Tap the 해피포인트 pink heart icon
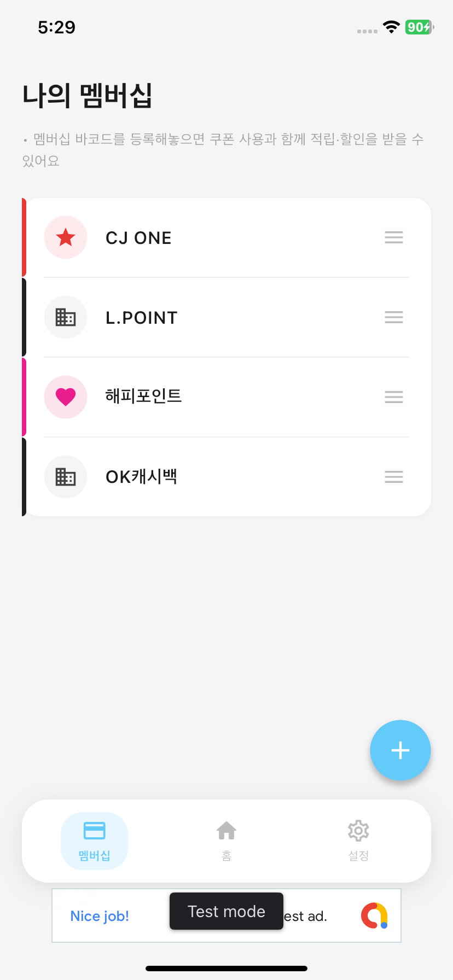 click(66, 397)
